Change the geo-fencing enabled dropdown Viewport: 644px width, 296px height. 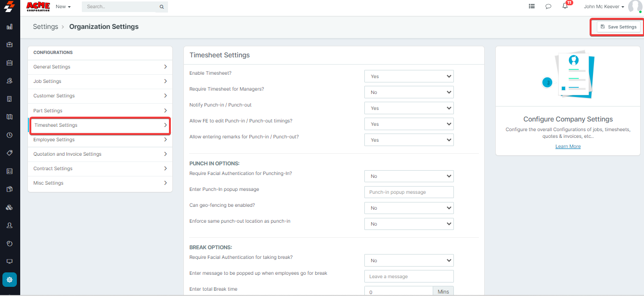click(x=409, y=208)
